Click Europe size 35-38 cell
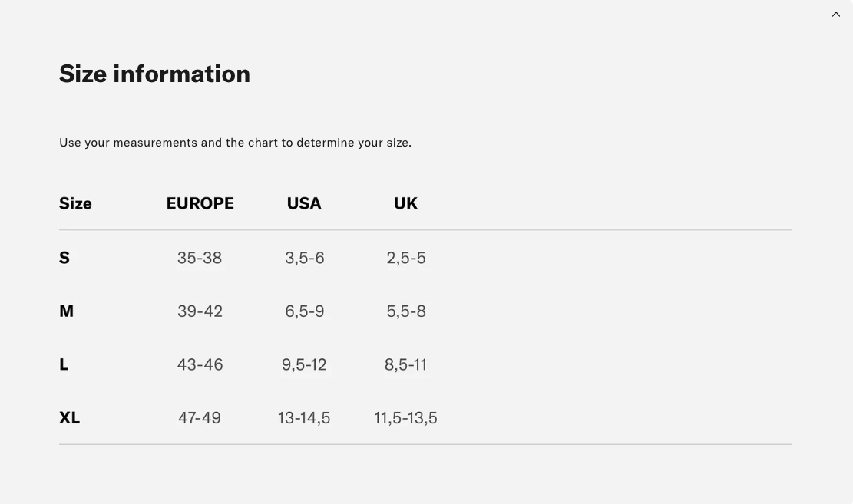This screenshot has height=504, width=853. [x=200, y=258]
